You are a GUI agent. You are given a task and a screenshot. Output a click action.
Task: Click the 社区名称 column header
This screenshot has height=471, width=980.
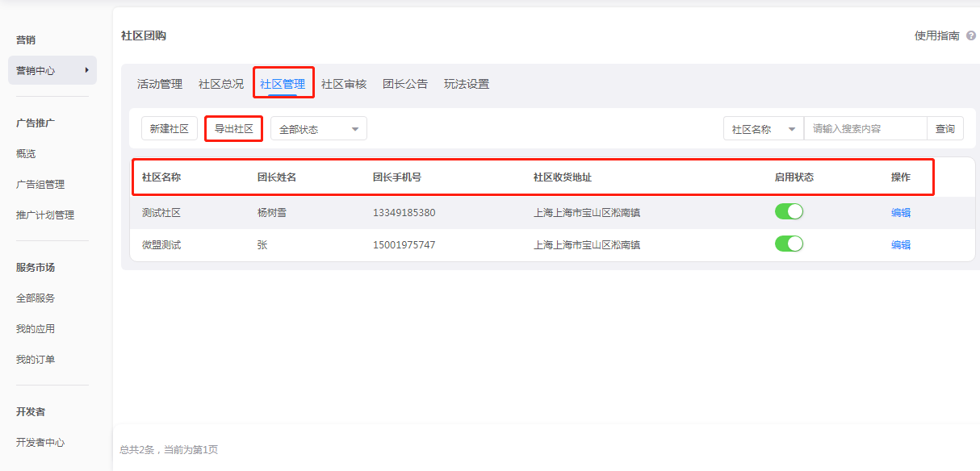click(161, 177)
